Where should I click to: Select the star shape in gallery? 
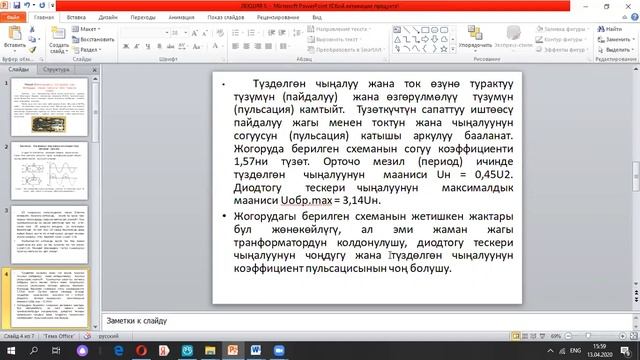(x=444, y=49)
